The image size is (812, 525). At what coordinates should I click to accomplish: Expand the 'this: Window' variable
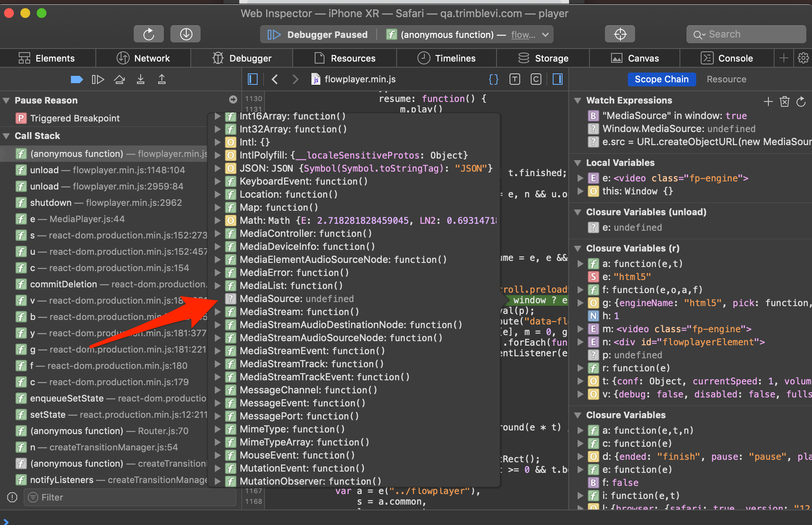pyautogui.click(x=580, y=191)
